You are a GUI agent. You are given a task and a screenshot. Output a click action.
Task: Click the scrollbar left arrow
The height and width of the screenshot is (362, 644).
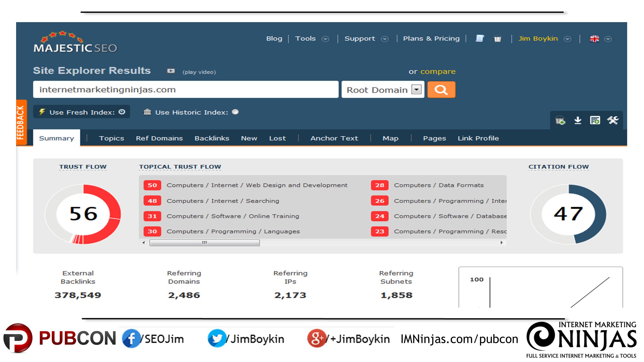point(144,243)
